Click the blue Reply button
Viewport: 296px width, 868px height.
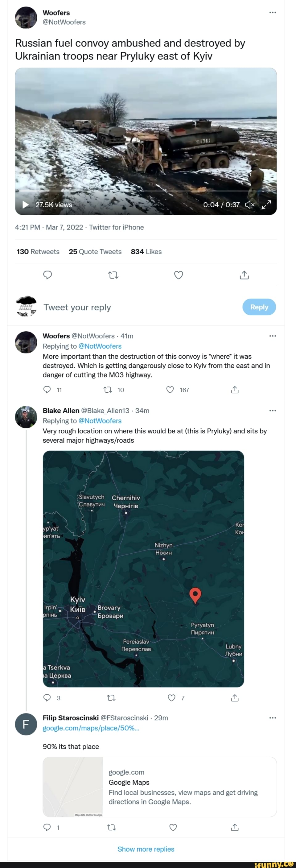pyautogui.click(x=259, y=307)
